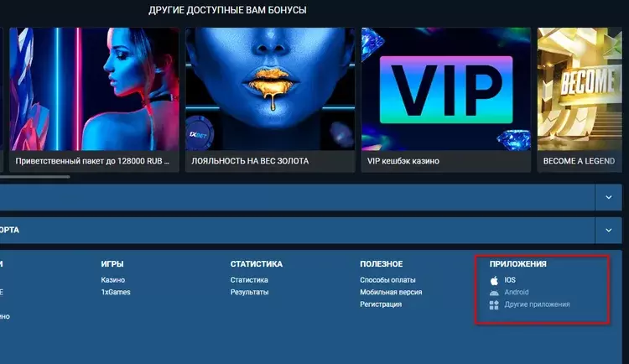Open the VIP кешбэк казино bonus image
This screenshot has height=364, width=629.
446,89
